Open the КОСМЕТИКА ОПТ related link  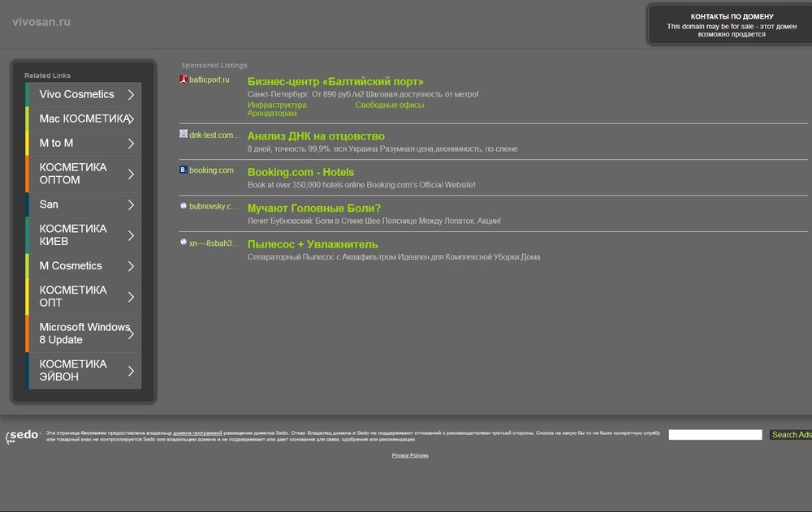[84, 297]
